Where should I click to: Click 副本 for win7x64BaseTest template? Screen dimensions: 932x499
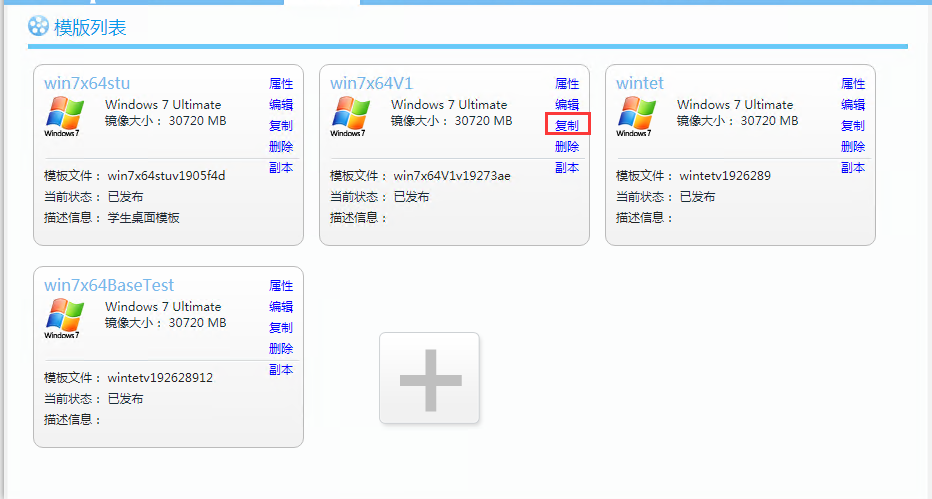tap(281, 369)
